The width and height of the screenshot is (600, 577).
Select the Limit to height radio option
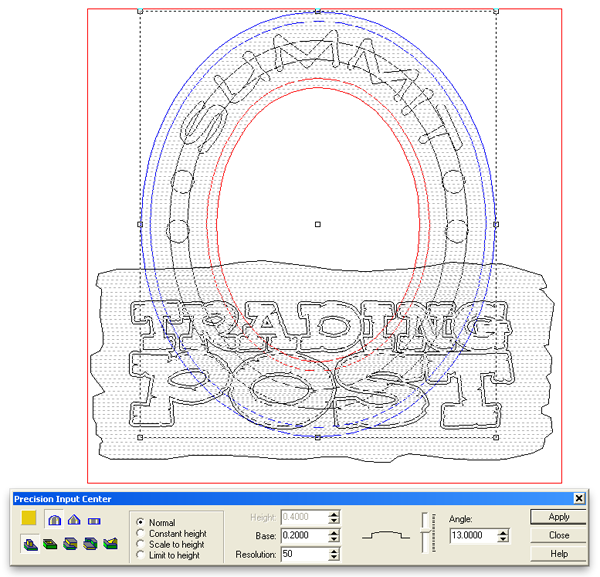140,554
